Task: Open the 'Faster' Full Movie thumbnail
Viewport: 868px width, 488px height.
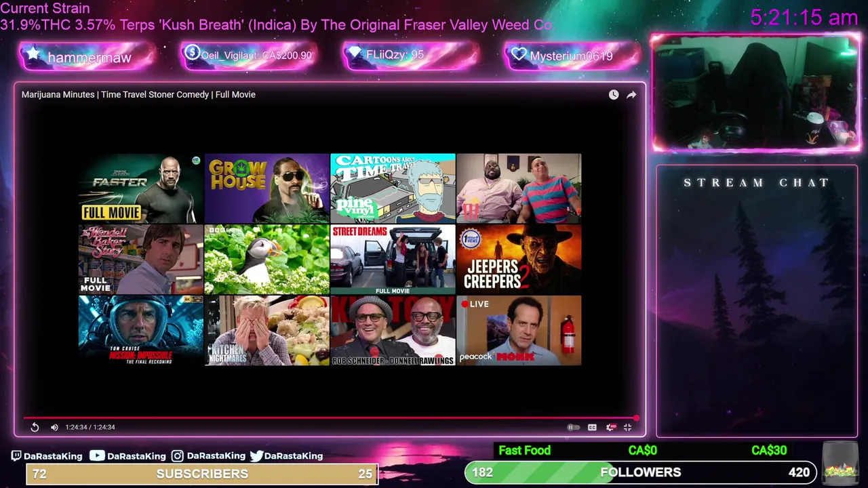Action: (140, 188)
